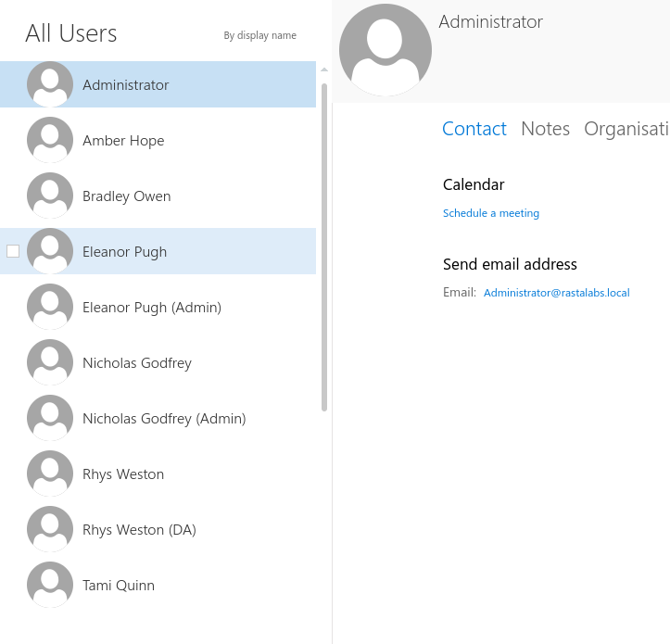Image resolution: width=670 pixels, height=644 pixels.
Task: Select the Tami Quinn name
Action: [119, 585]
